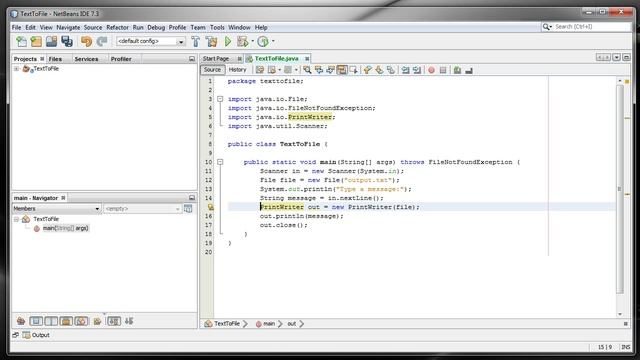
Task: Click the Clean and Build Project icon
Action: pyautogui.click(x=211, y=41)
